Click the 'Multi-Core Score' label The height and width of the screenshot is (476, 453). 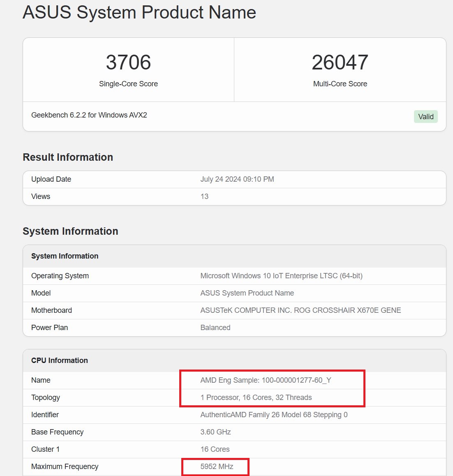pyautogui.click(x=340, y=84)
